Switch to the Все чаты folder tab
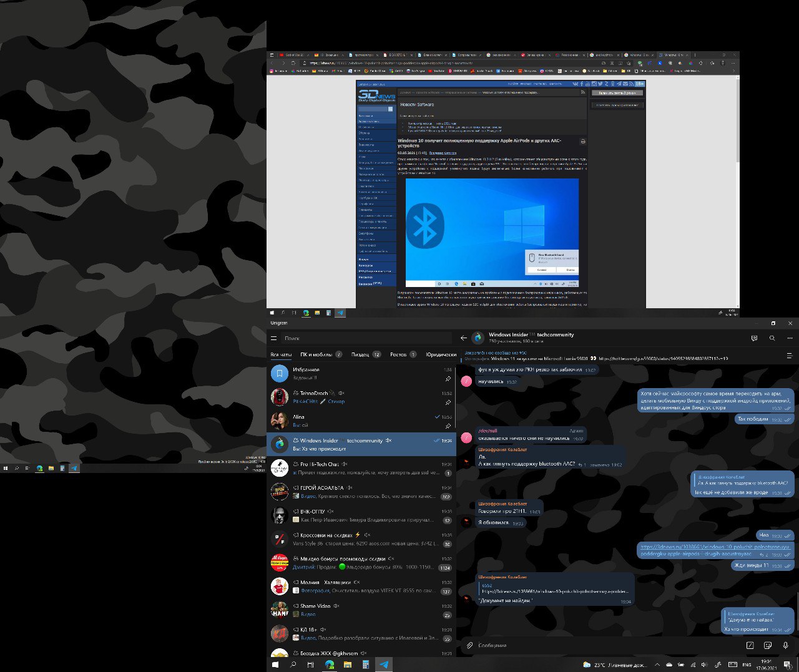Image resolution: width=799 pixels, height=672 pixels. click(281, 354)
